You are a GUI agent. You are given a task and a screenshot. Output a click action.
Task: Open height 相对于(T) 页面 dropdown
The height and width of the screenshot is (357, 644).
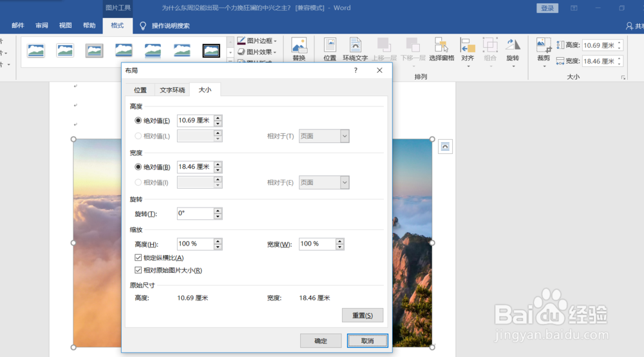[x=324, y=136]
